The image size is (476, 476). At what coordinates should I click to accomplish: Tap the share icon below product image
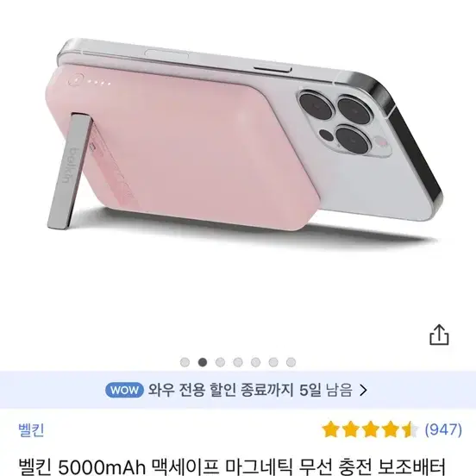coord(439,335)
